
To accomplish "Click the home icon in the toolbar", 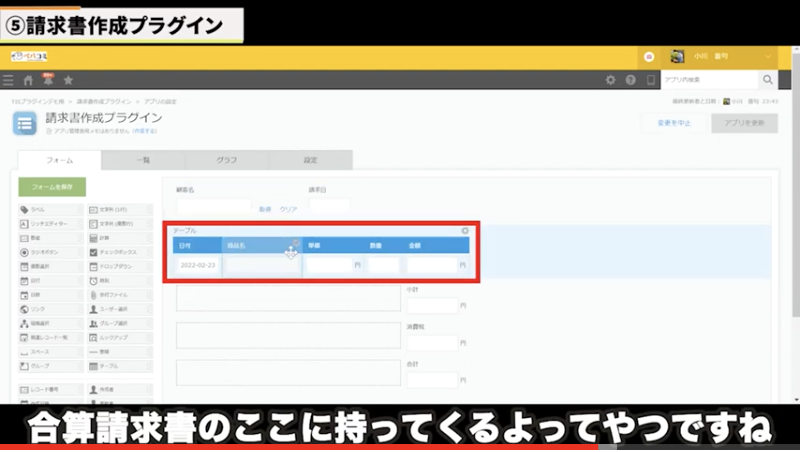I will (28, 80).
